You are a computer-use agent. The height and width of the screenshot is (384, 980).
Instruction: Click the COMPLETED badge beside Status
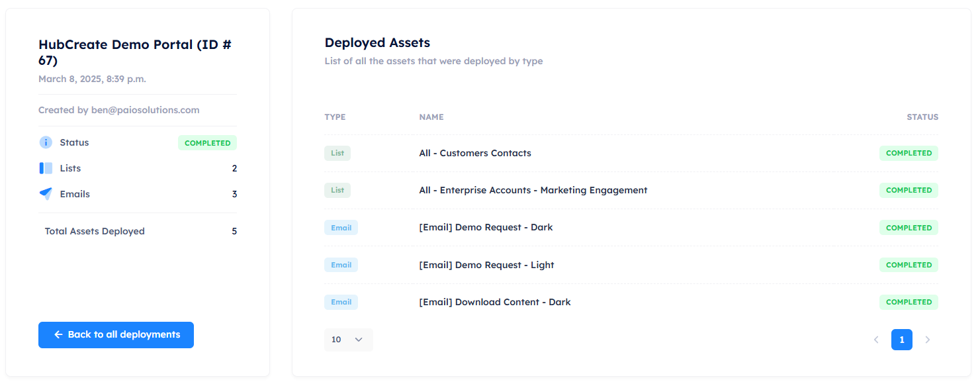pos(207,143)
